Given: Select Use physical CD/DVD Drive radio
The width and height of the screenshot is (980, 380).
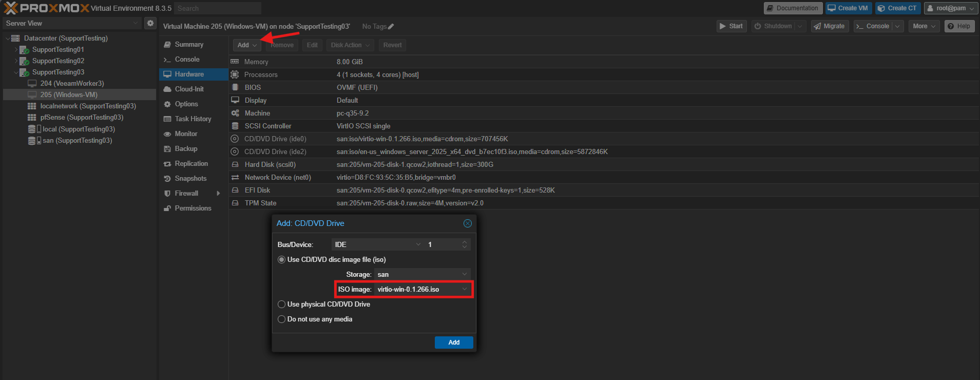Looking at the screenshot, I should (x=281, y=305).
